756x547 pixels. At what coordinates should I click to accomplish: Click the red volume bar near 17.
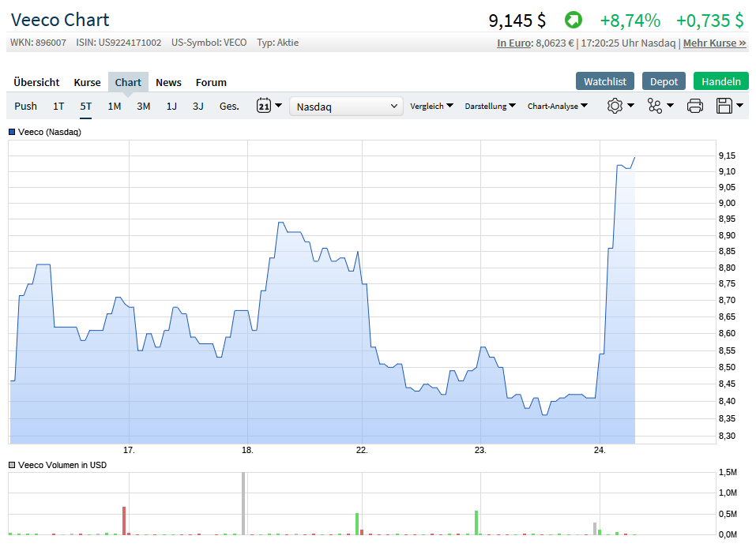124,520
